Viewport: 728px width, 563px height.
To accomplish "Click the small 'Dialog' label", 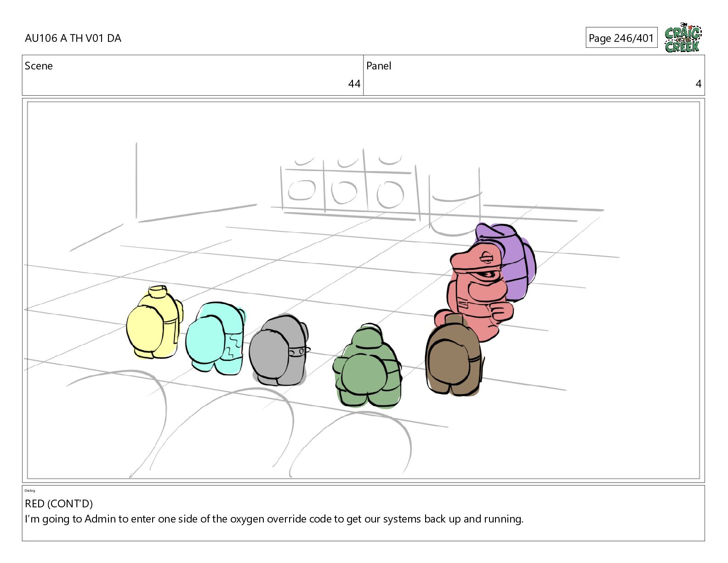I will click(x=30, y=490).
